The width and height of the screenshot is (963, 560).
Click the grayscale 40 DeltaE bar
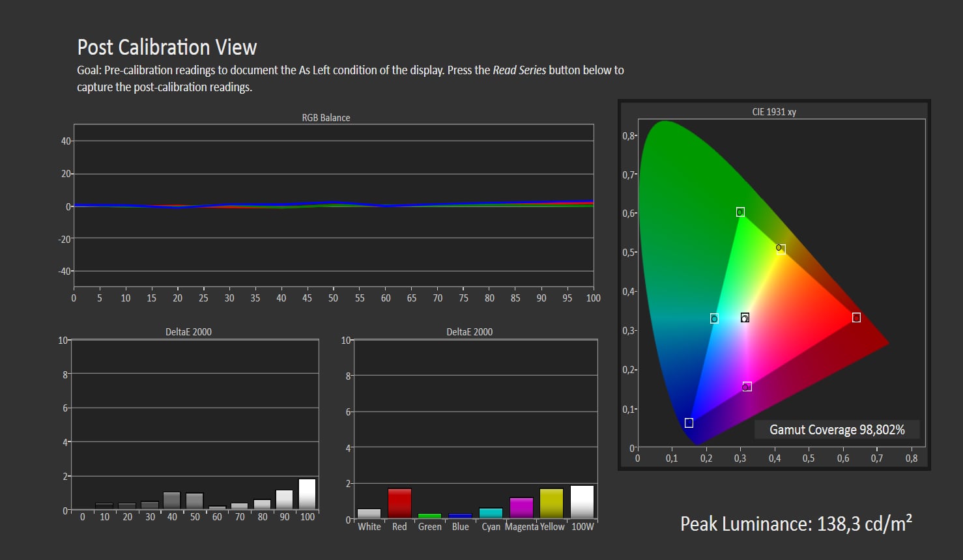(171, 501)
